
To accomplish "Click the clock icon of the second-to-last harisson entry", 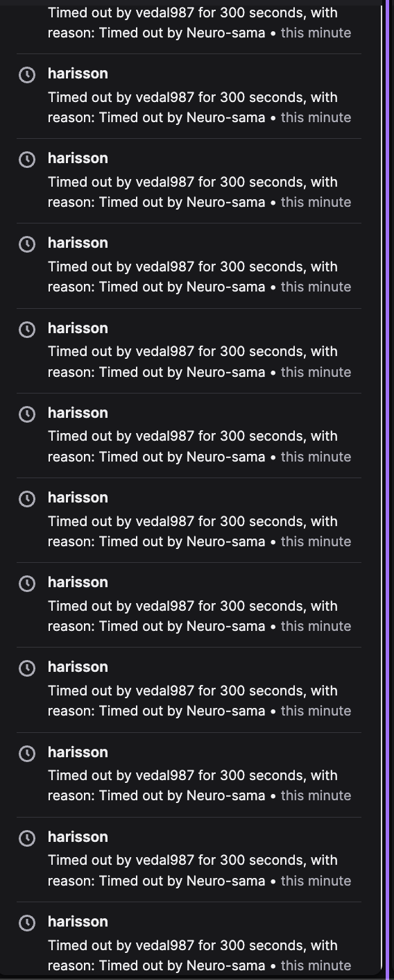I will point(26,838).
